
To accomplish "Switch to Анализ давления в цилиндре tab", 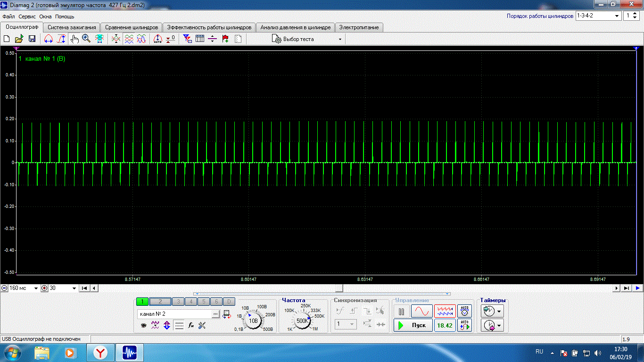I will pyautogui.click(x=296, y=27).
